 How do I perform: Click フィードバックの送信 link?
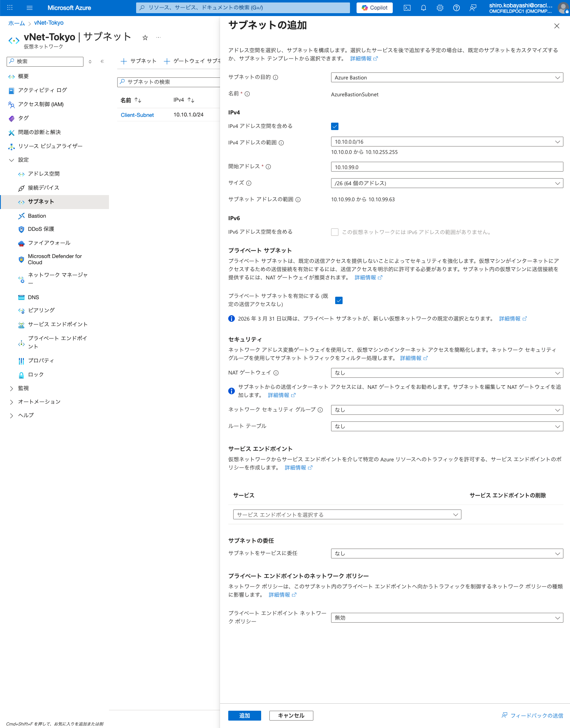[532, 716]
